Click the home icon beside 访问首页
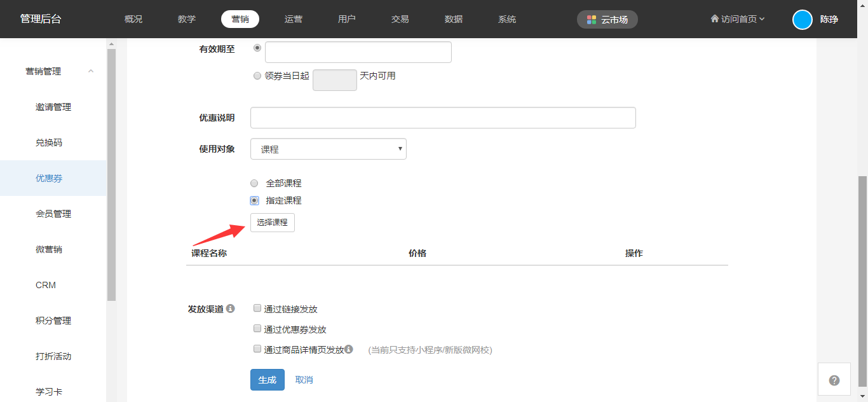 (715, 19)
